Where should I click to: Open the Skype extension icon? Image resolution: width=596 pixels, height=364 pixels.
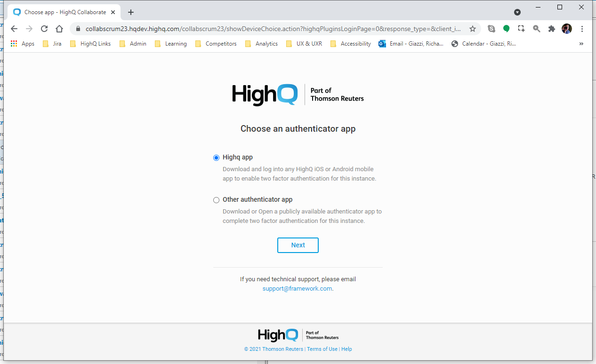pyautogui.click(x=491, y=29)
